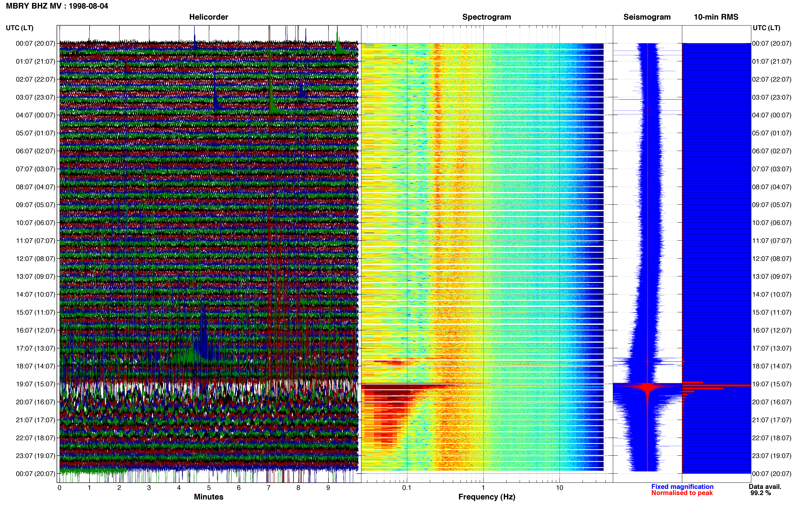Click the 'Minutes' x-axis label
The image size is (812, 508).
tap(209, 497)
